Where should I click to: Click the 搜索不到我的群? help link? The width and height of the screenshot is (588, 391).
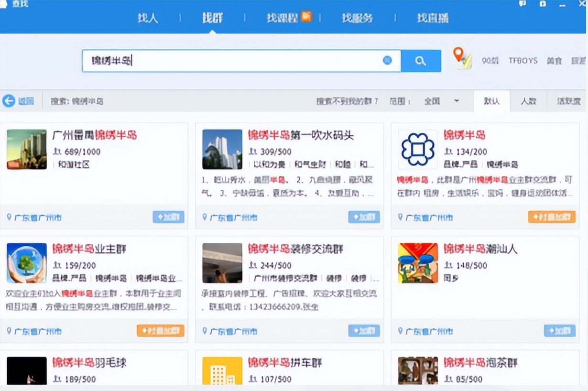[347, 101]
